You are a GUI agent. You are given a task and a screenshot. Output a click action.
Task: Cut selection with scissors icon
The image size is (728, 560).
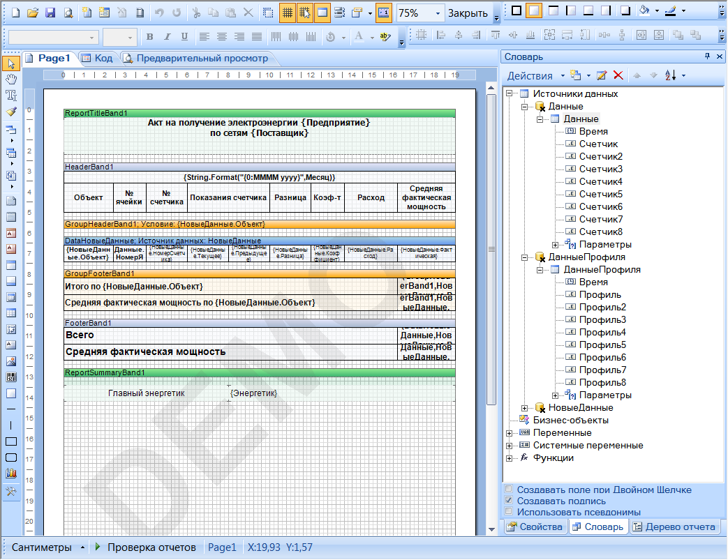coord(196,13)
